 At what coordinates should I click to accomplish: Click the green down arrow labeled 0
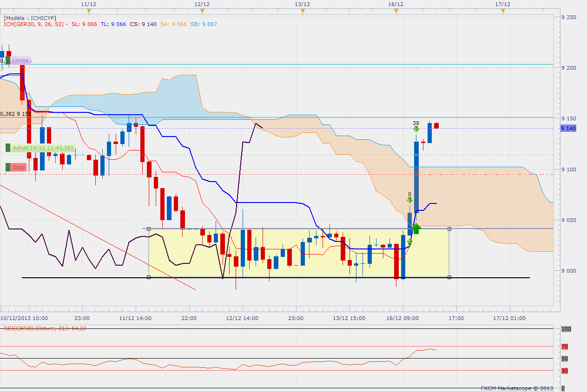(x=409, y=200)
